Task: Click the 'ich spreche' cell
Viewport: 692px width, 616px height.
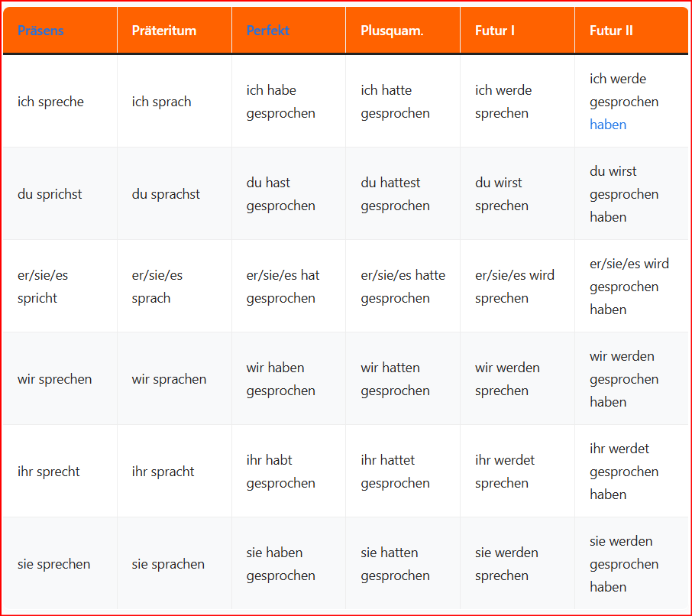Action: pos(50,102)
